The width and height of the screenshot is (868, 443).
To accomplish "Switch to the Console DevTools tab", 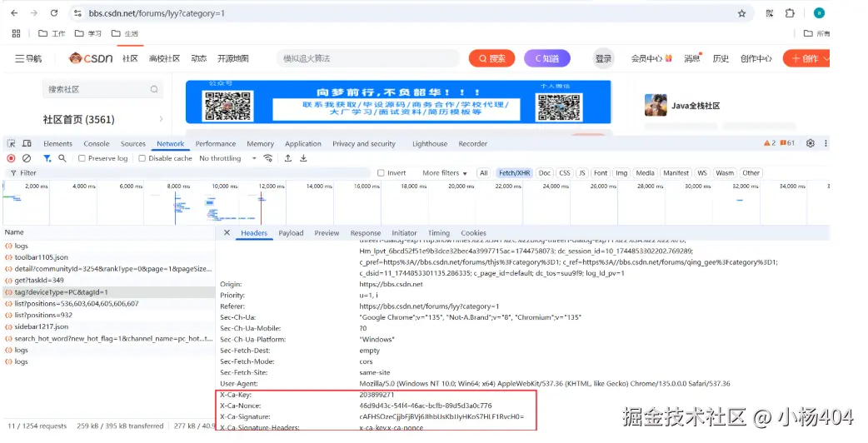I will 97,144.
